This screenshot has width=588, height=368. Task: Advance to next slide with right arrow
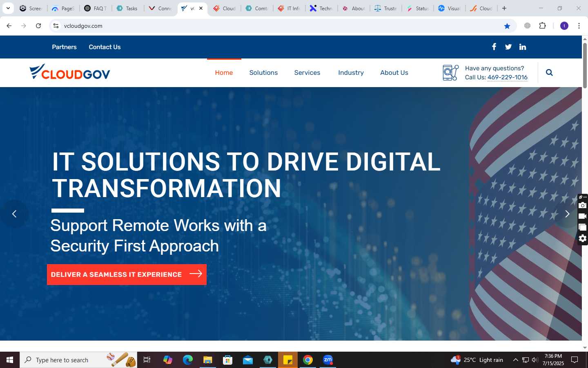click(x=567, y=214)
